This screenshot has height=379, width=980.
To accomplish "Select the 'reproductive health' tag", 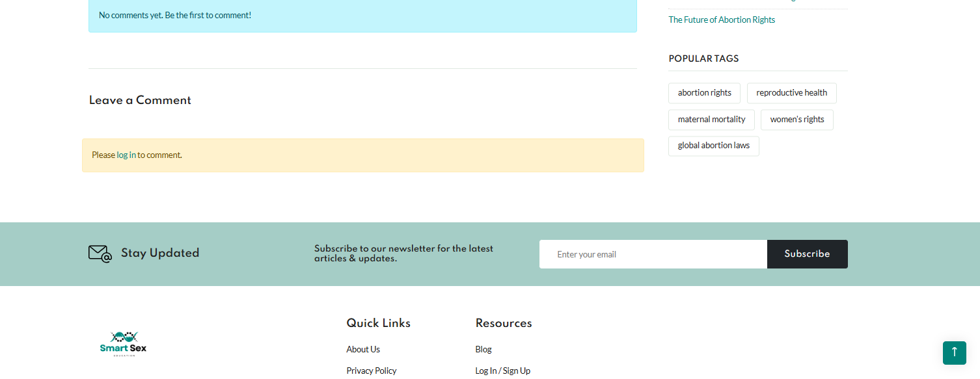I will [791, 92].
